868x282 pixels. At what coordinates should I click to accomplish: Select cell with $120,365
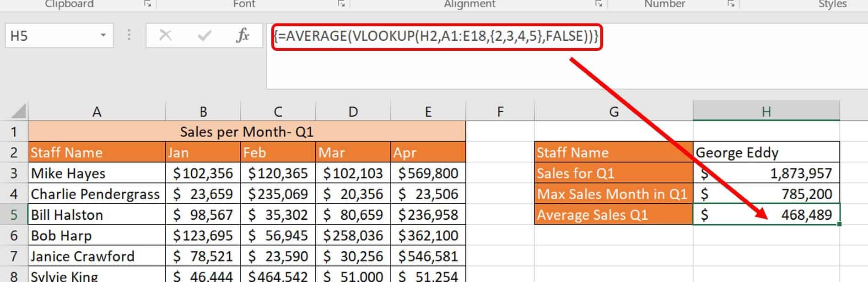click(278, 173)
